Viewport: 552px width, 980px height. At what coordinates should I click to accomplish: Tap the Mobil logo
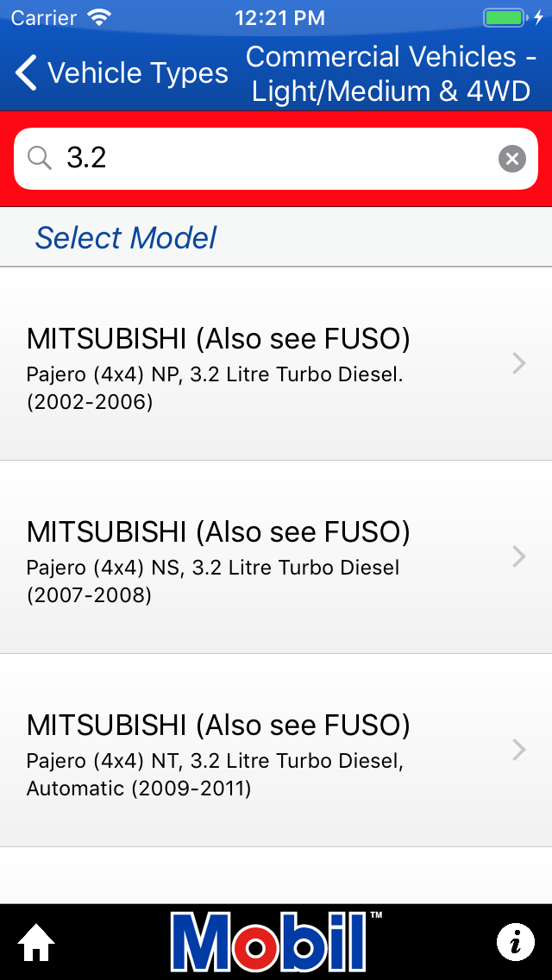(x=276, y=942)
